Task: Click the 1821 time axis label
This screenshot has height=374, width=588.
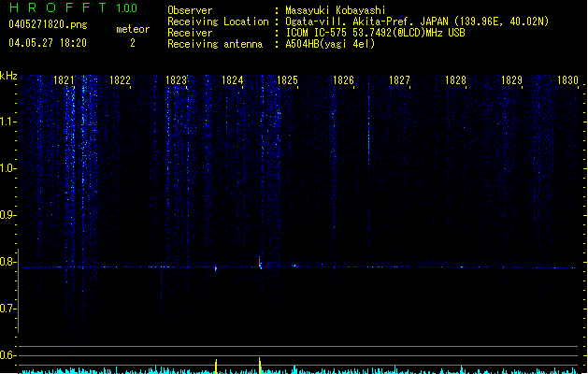Action: pos(64,80)
